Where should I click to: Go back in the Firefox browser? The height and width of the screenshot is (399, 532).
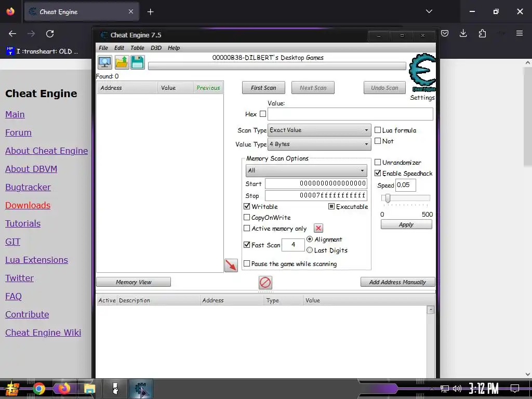[x=12, y=34]
